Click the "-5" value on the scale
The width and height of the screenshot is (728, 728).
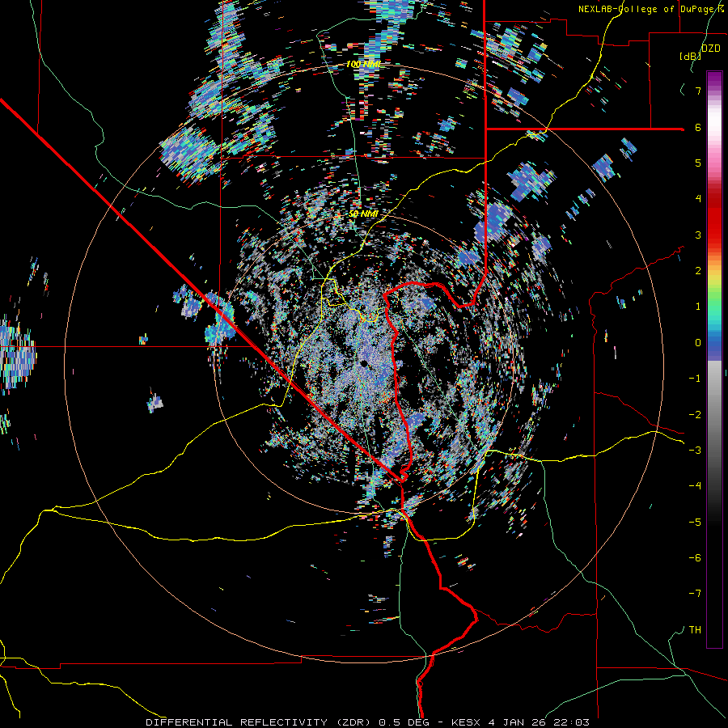point(695,522)
